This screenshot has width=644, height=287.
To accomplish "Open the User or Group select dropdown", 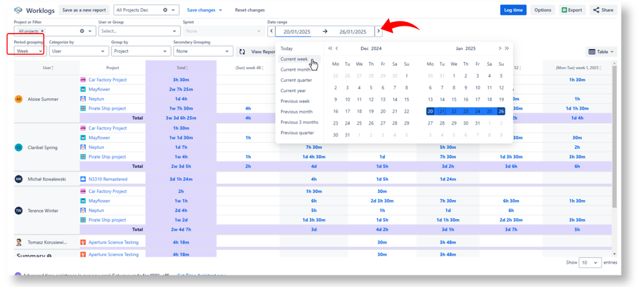I will click(139, 31).
